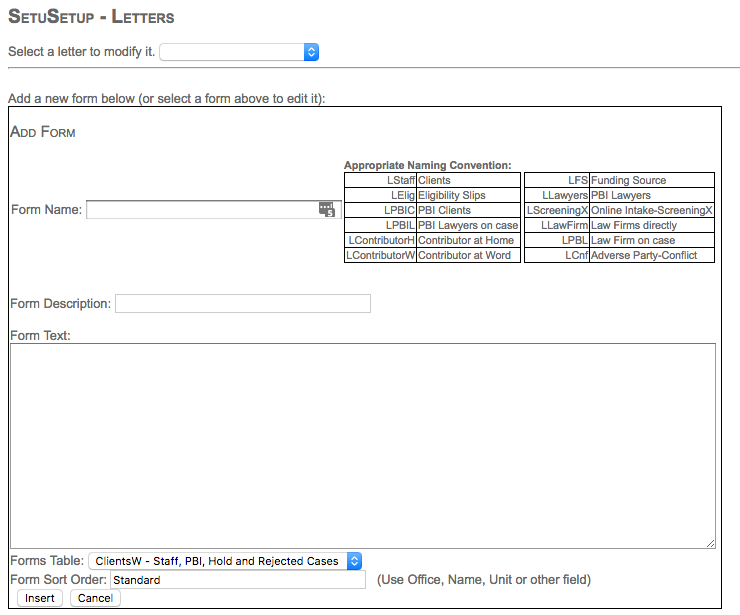Select the Form Sort Order field
This screenshot has height=615, width=740.
pyautogui.click(x=237, y=580)
